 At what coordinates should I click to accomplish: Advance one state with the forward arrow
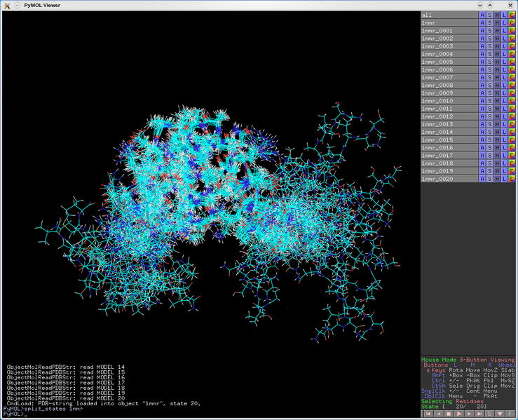click(x=470, y=414)
